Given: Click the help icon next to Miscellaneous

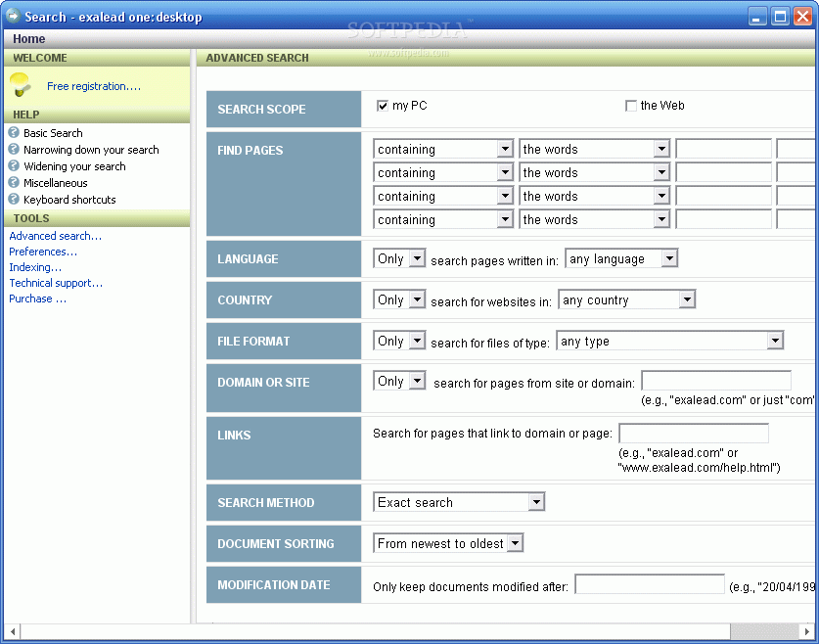Looking at the screenshot, I should (x=14, y=183).
